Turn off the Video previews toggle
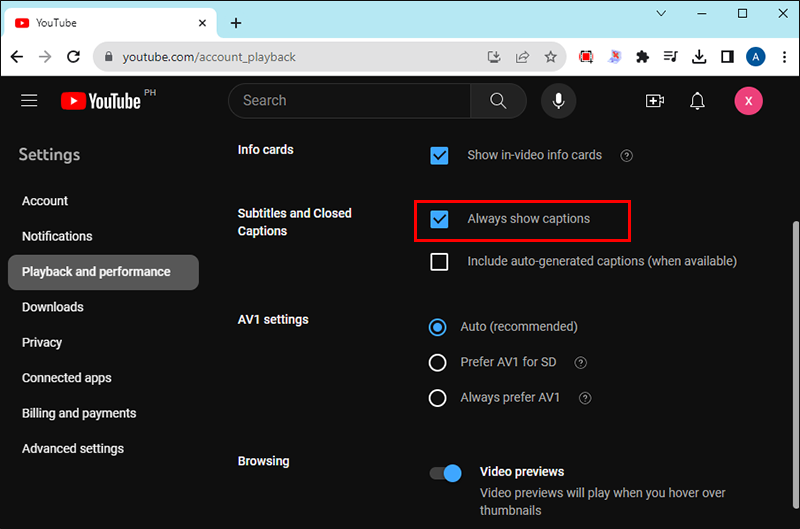Viewport: 800px width, 529px height. pyautogui.click(x=446, y=473)
